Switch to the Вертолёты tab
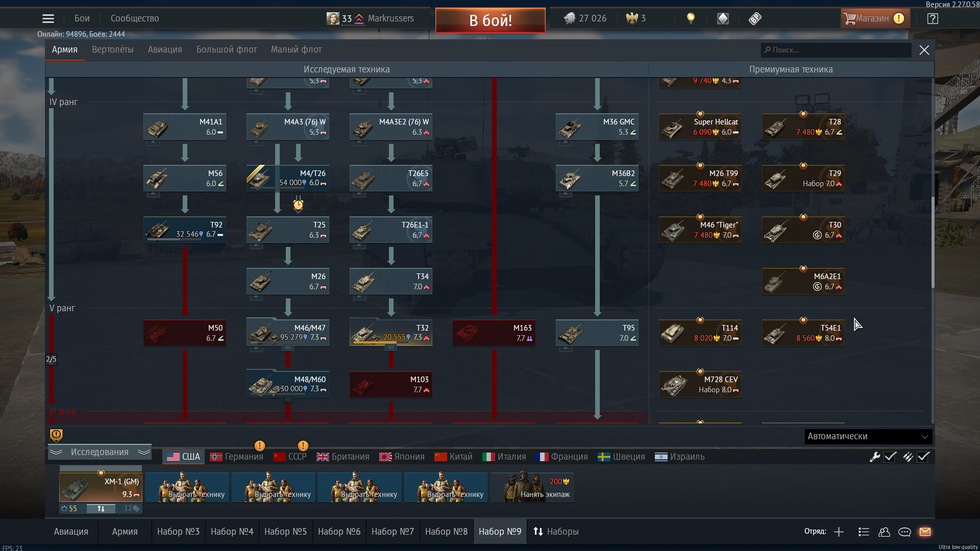 pos(113,49)
